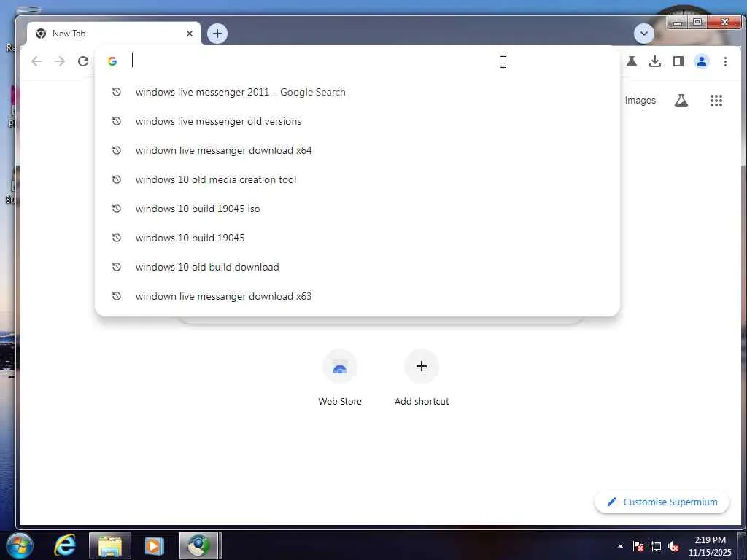
Task: Click history icon beside messenger 2011 suggestion
Action: pos(116,92)
